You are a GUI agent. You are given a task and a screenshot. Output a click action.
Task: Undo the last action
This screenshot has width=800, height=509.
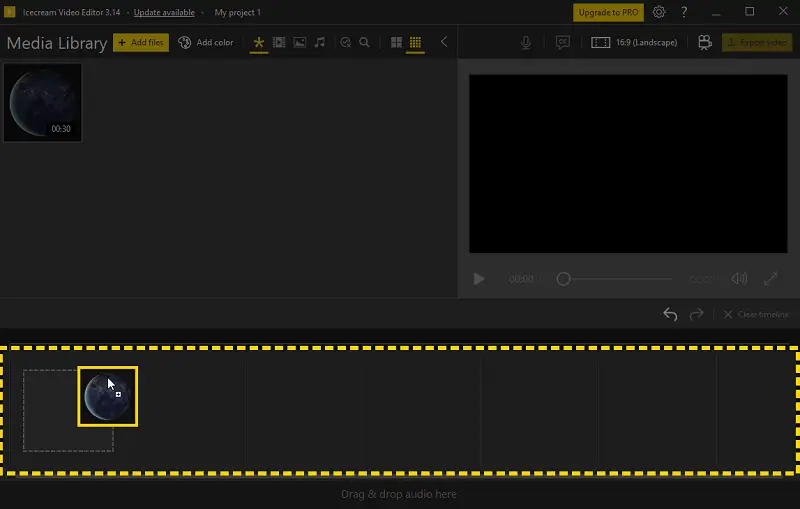click(x=670, y=314)
